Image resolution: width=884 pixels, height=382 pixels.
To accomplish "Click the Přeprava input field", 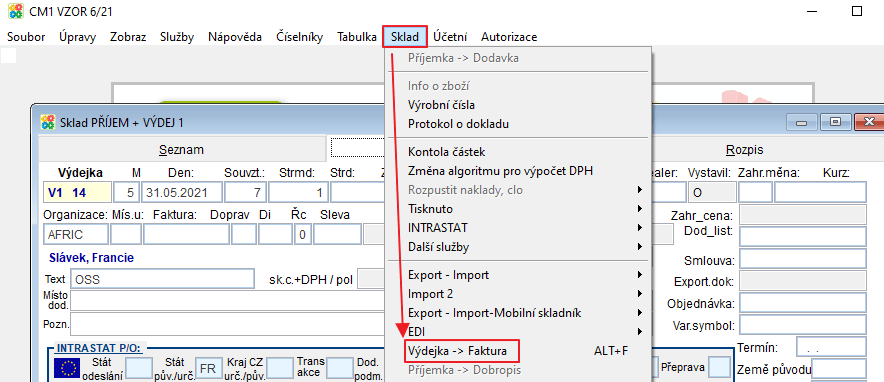I will click(719, 367).
